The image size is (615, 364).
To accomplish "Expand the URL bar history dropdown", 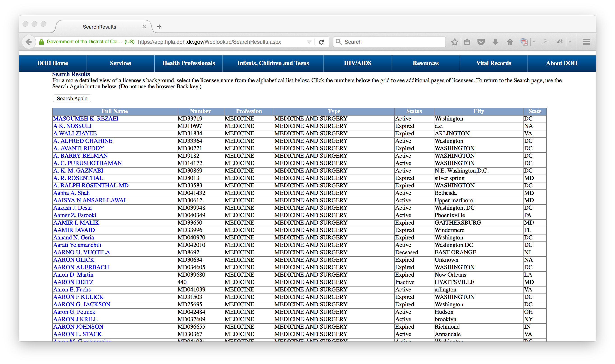I will tap(309, 42).
